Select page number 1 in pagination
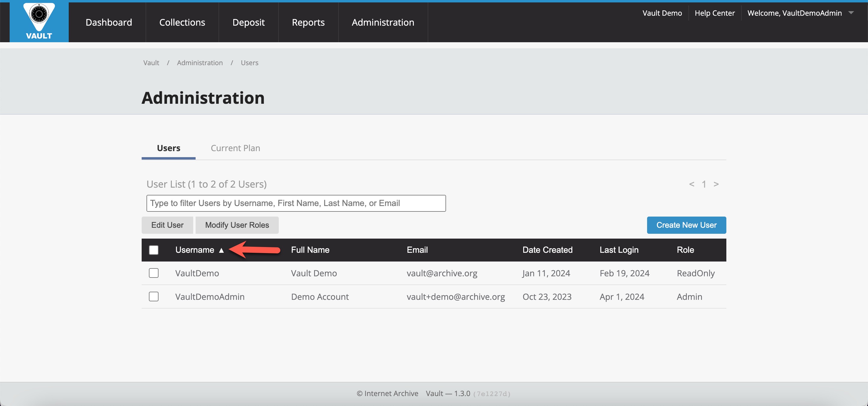 point(704,184)
